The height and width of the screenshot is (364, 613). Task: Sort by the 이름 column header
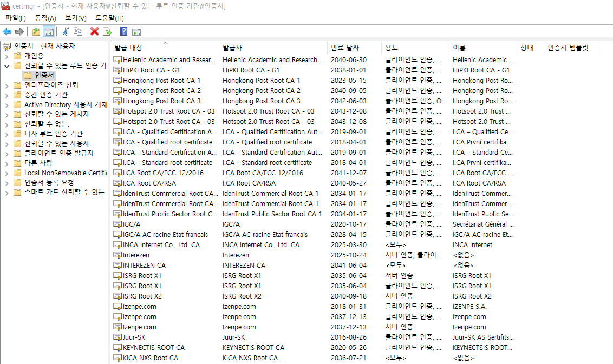(482, 48)
